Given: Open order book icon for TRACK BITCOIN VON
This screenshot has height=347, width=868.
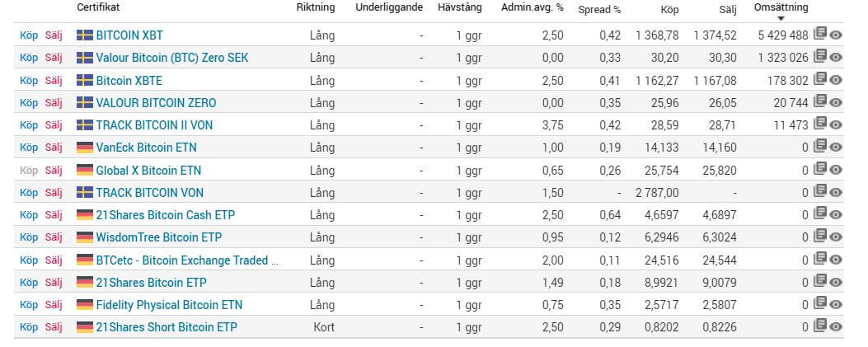Looking at the screenshot, I should click(x=820, y=191).
